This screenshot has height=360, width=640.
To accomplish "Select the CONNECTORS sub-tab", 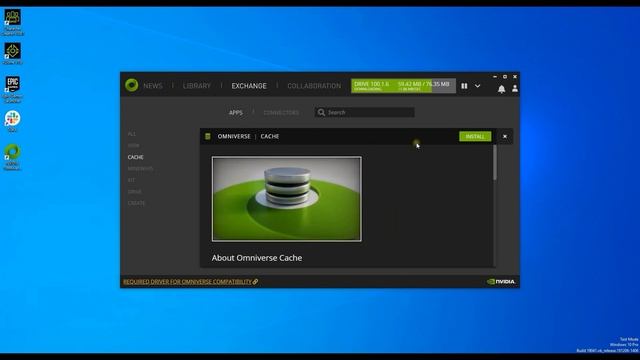I will [281, 113].
